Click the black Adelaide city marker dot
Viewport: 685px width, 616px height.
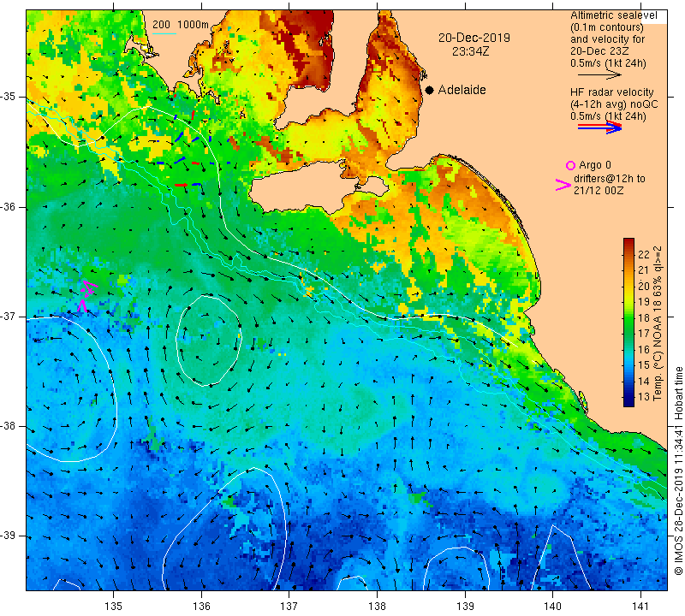(430, 90)
